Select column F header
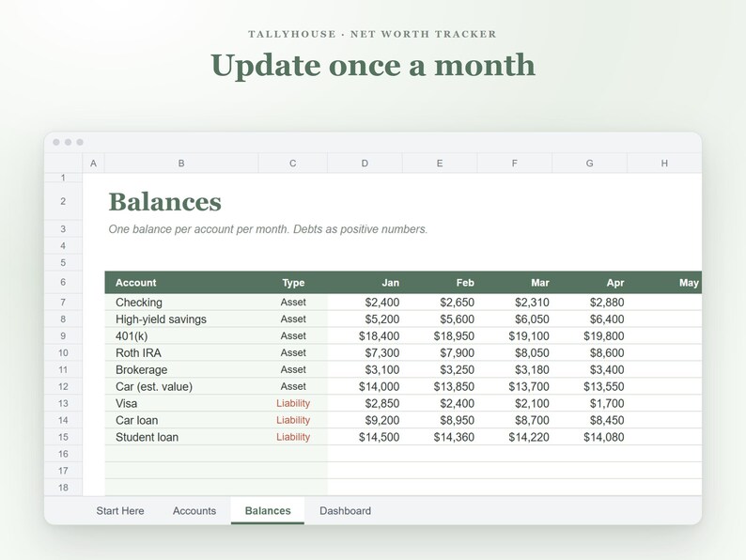 [x=514, y=163]
